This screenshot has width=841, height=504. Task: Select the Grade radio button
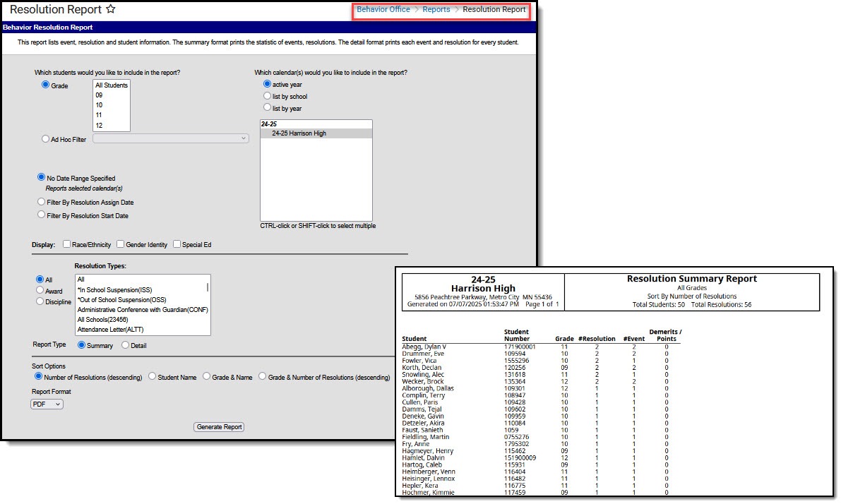click(46, 85)
